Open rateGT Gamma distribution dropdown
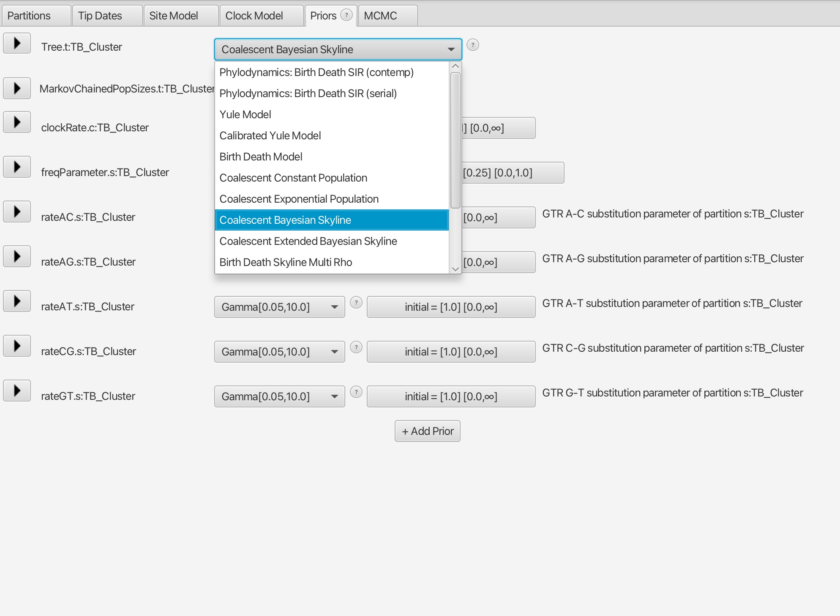Screen dimensions: 840x616 coord(279,396)
